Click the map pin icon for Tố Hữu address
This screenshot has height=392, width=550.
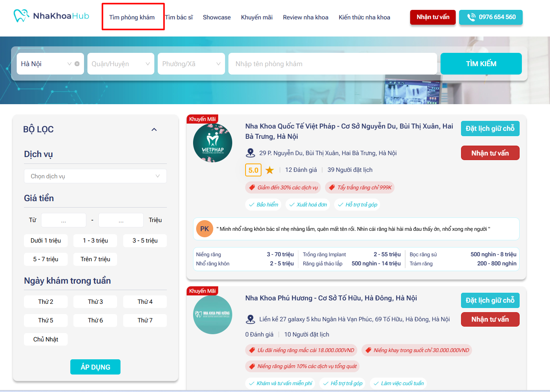(250, 319)
